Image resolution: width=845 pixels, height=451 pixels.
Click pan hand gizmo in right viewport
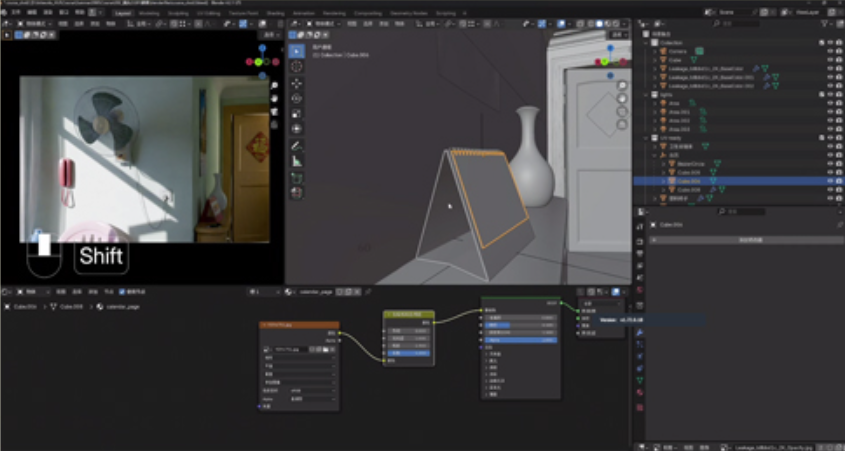pos(622,98)
